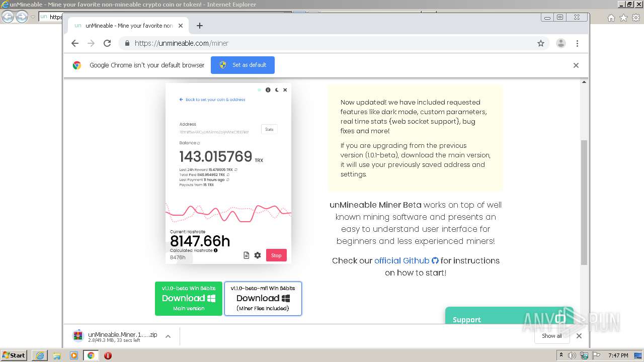Viewport: 644px width, 362px height.
Task: Close the unMineable tab
Action: point(181,26)
